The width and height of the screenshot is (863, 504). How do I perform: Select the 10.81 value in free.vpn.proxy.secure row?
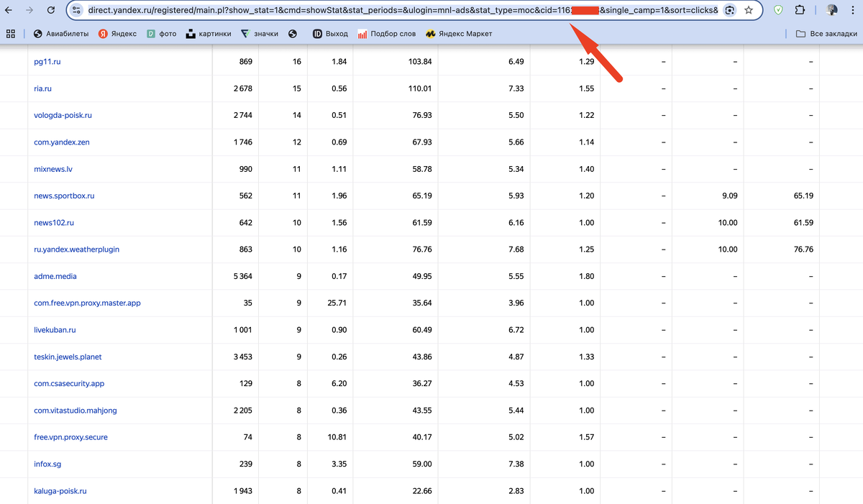[337, 437]
